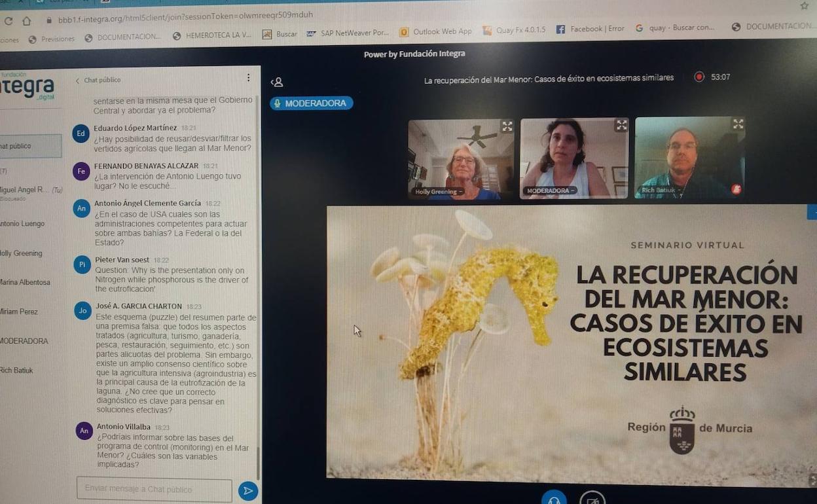Click the browser home icon
The height and width of the screenshot is (504, 817).
pos(27,20)
